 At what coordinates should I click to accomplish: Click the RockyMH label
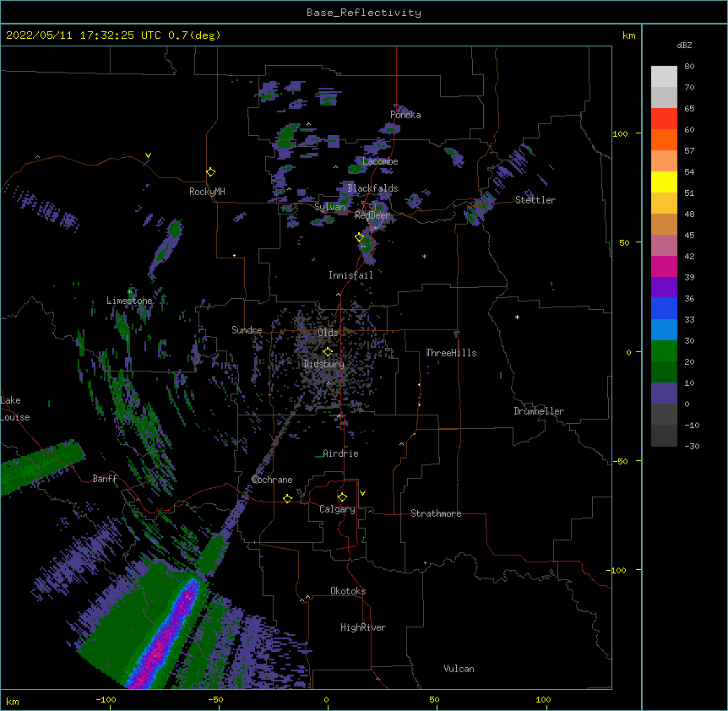pos(207,192)
